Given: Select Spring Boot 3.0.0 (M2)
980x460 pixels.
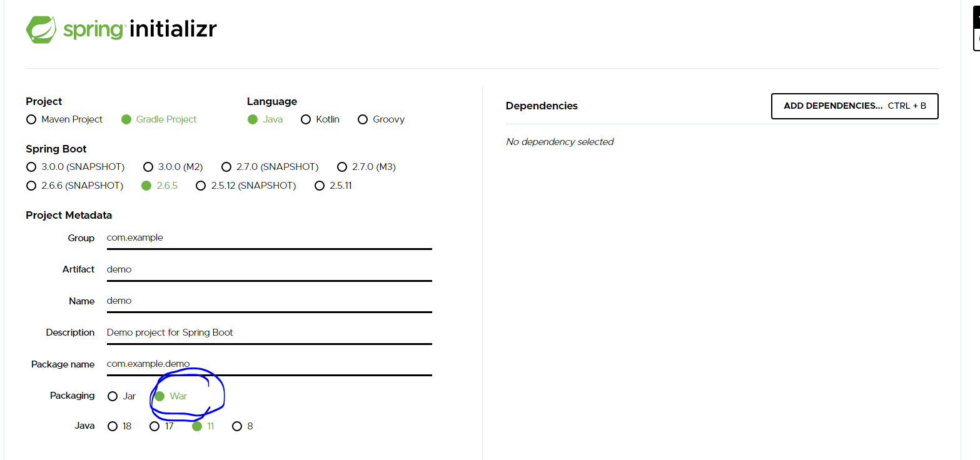Looking at the screenshot, I should coord(148,167).
